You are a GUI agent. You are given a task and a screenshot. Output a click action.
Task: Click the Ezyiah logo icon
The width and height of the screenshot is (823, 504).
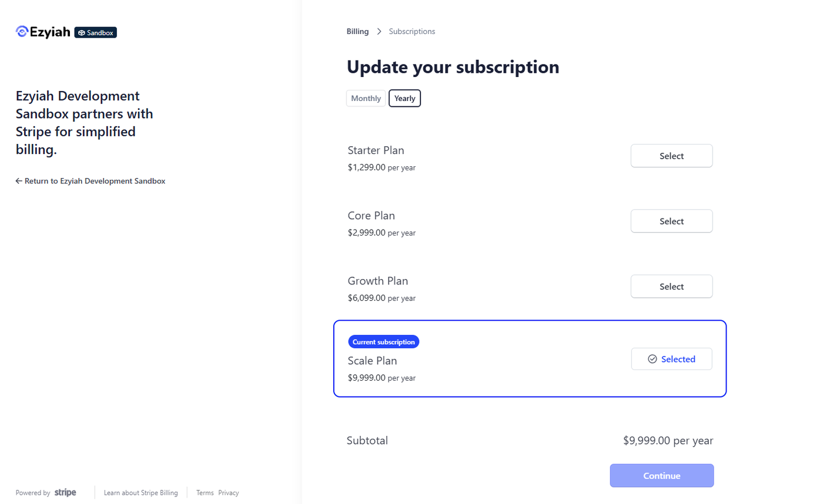22,32
